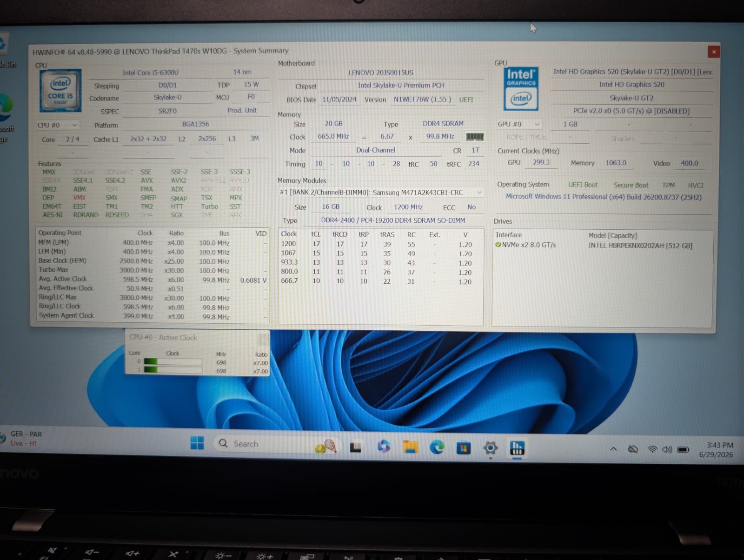Click the 'System Agent Clock' row
744x560 pixels.
(152, 316)
